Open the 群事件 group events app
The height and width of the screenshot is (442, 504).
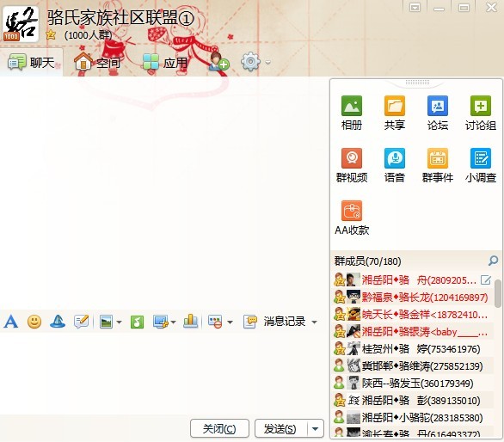[x=438, y=165]
